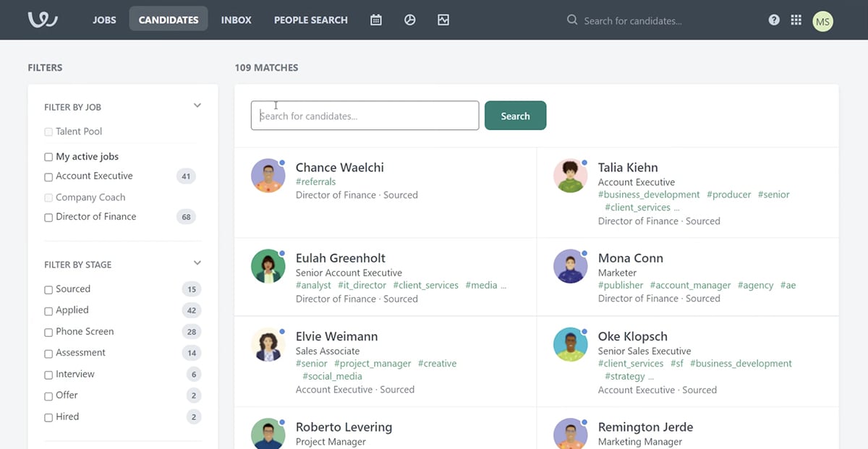Switch to the Inbox tab
Image resolution: width=868 pixels, height=449 pixels.
tap(236, 20)
